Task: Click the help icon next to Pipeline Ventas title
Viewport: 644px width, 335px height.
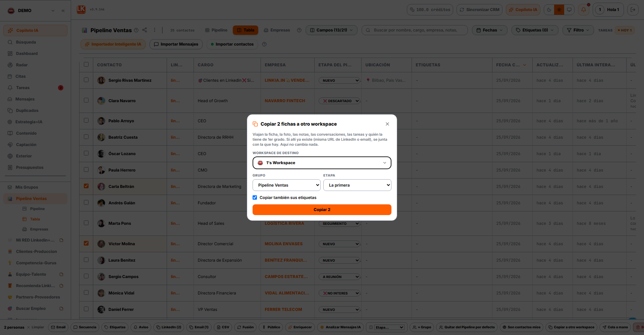Action: coord(136,30)
